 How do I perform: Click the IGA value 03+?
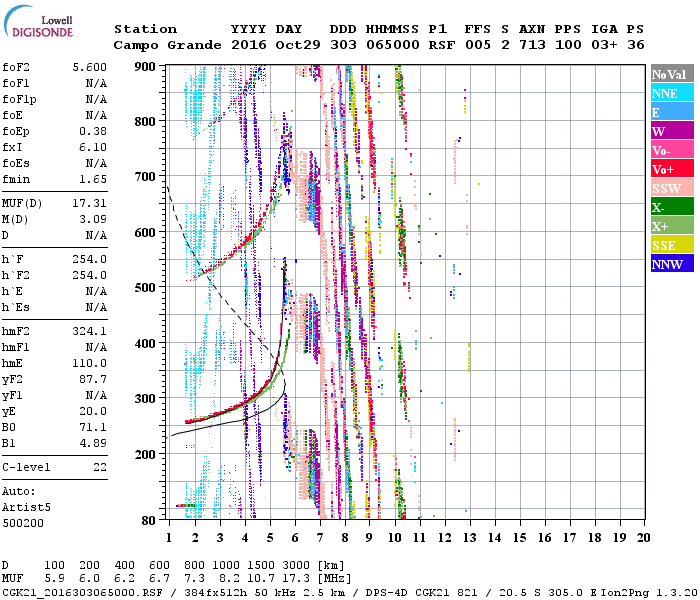(604, 45)
